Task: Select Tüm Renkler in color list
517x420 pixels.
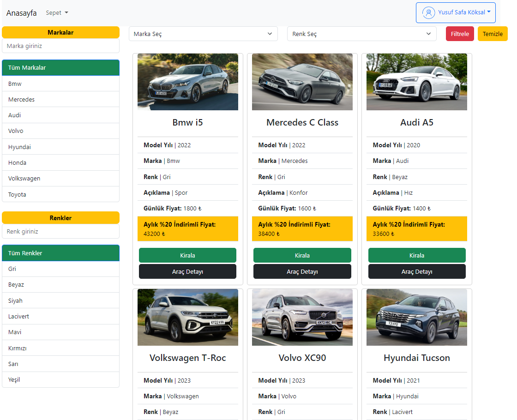Action: pos(60,253)
